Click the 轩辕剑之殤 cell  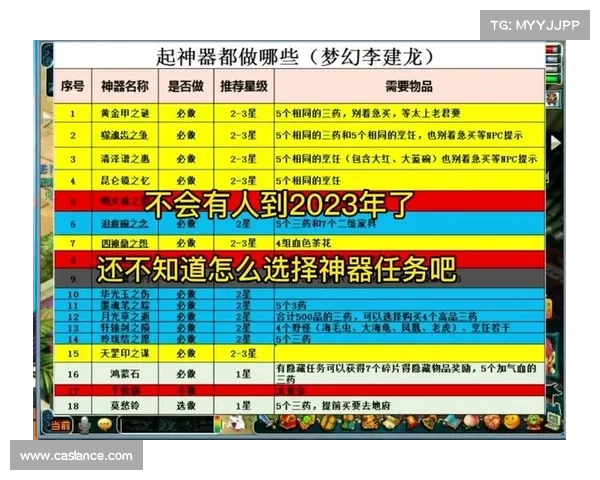(x=125, y=328)
